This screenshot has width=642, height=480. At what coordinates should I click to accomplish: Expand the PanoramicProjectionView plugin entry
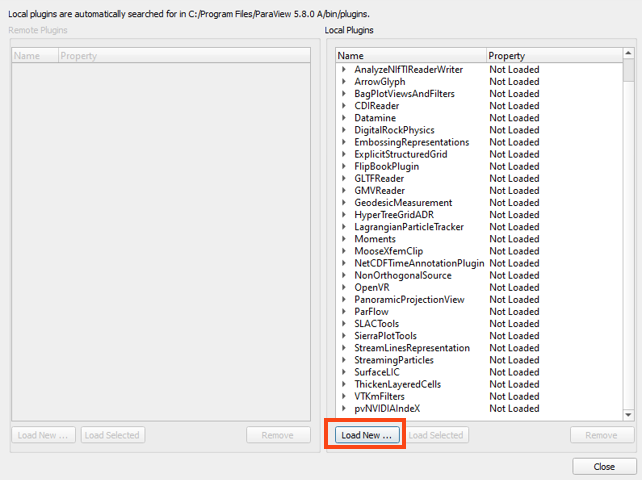click(344, 299)
